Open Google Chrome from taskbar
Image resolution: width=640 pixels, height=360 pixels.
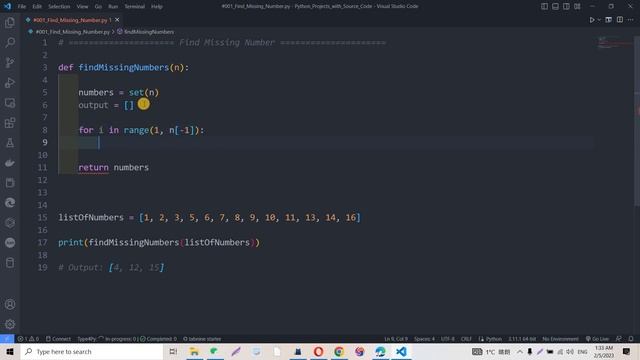[339, 351]
